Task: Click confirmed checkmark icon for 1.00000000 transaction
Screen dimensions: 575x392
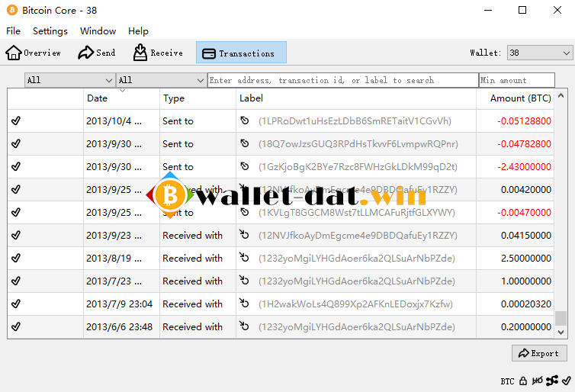Action: point(16,281)
